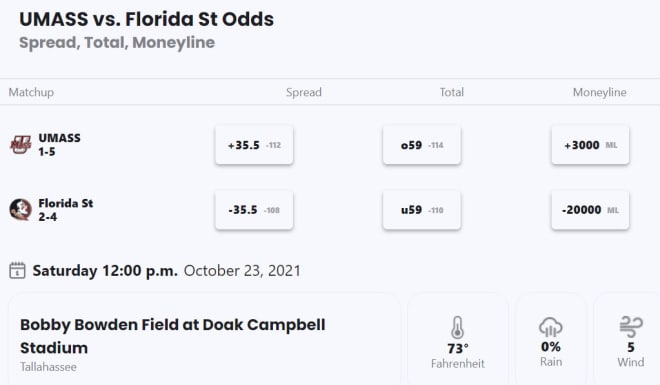Viewport: 660px width, 385px height.
Task: Click the UMASS team logo
Action: pyautogui.click(x=21, y=145)
